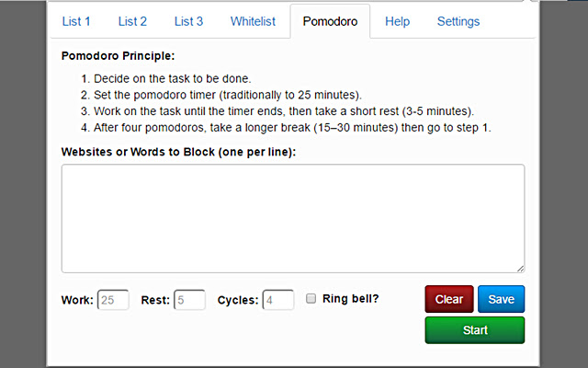Go to the Help tab
The image size is (588, 368).
(398, 21)
